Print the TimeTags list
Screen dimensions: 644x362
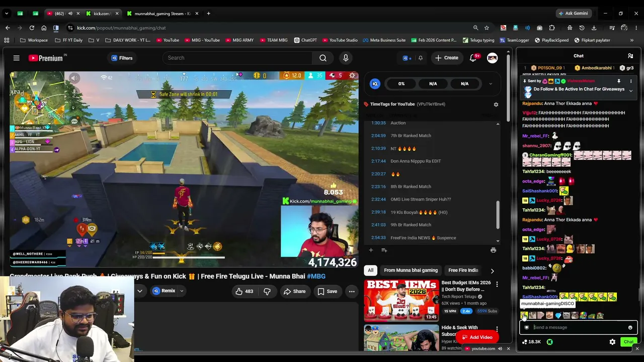(493, 250)
